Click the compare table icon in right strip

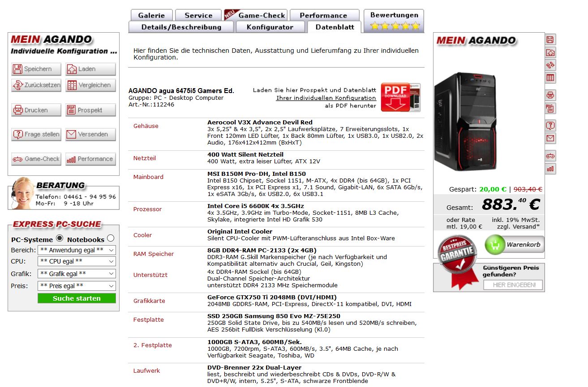(x=550, y=78)
